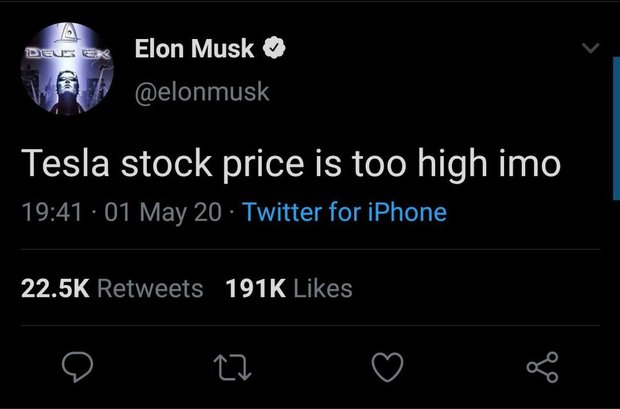Open the Twitter for iPhone source link
The width and height of the screenshot is (620, 409).
click(x=344, y=213)
